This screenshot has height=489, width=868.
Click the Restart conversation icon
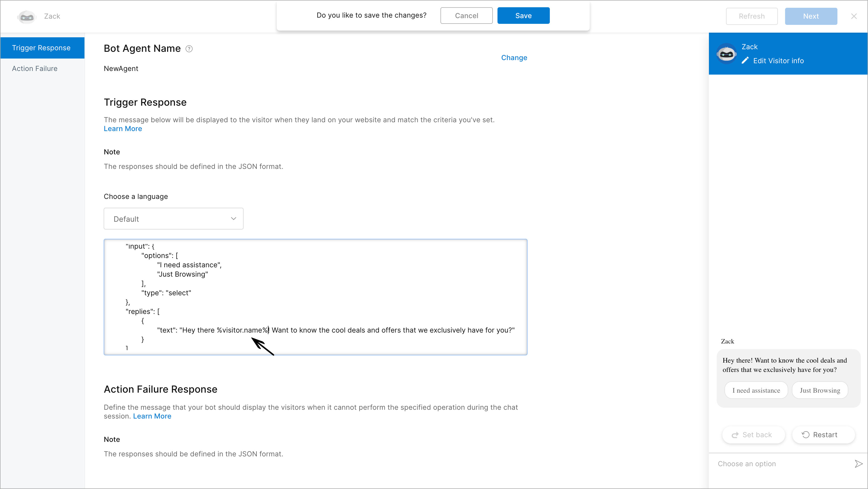[x=806, y=434]
